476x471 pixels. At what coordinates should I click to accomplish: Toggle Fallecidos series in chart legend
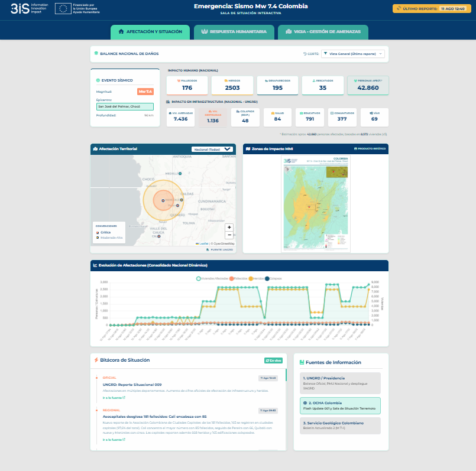[238, 278]
